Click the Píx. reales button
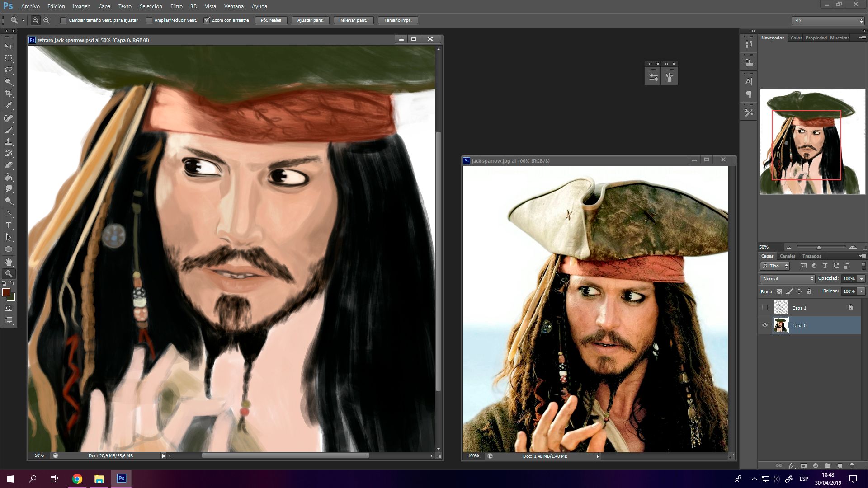Image resolution: width=868 pixels, height=488 pixels. [x=271, y=20]
